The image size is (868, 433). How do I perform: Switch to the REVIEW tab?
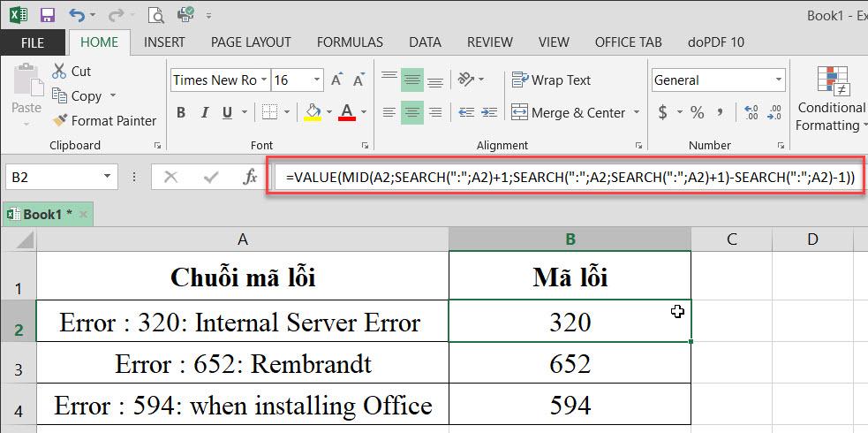[x=490, y=42]
